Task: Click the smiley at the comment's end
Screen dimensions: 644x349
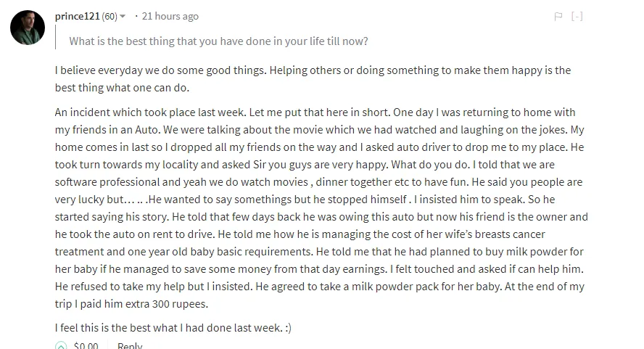Action: coord(289,328)
